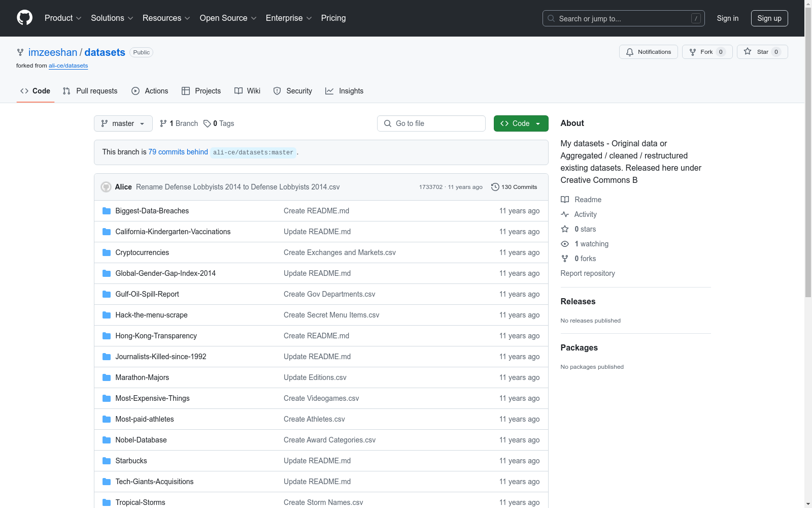Open the green Code dropdown
Screen dimensions: 812x508
pos(521,123)
